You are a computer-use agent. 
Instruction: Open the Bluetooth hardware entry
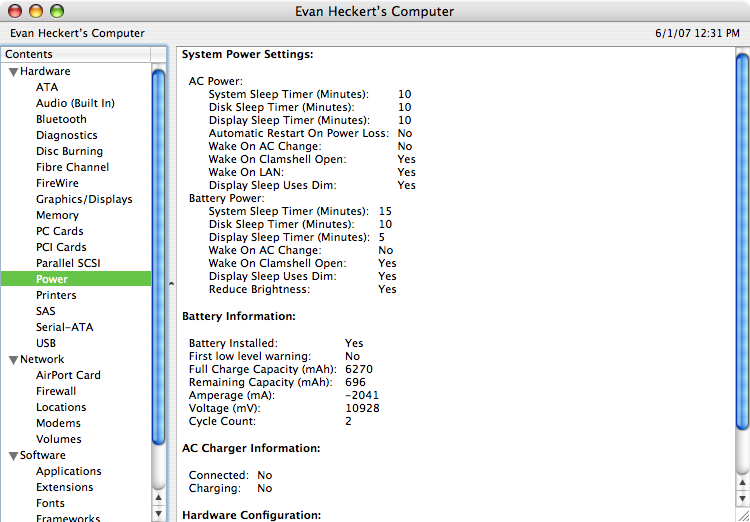(x=61, y=119)
